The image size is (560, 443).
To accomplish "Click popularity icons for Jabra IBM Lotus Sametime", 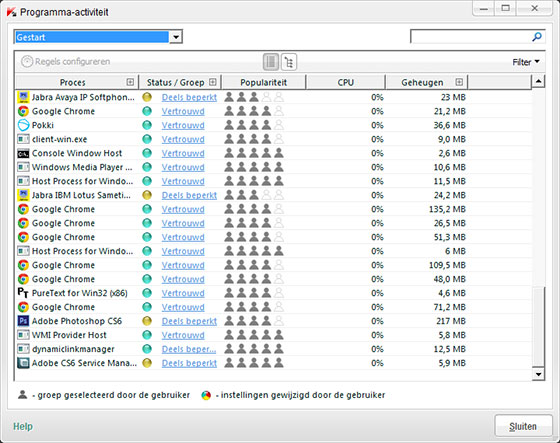I will (254, 195).
